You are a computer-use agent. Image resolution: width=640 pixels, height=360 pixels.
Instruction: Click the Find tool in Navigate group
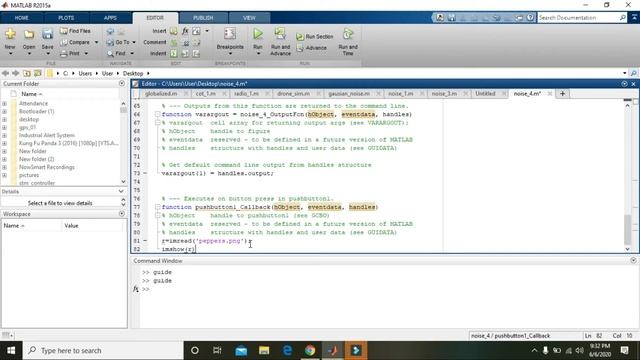[116, 53]
